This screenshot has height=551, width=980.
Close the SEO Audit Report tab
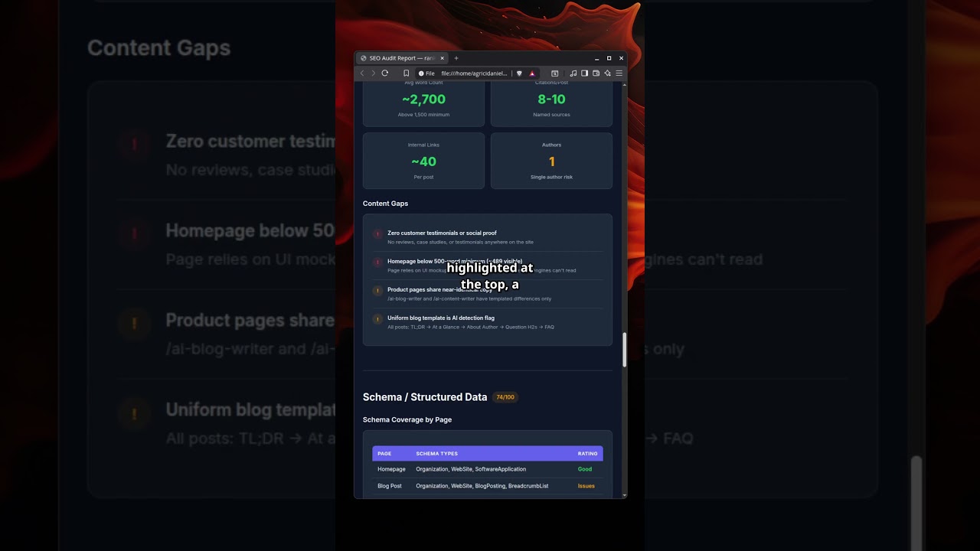click(442, 58)
